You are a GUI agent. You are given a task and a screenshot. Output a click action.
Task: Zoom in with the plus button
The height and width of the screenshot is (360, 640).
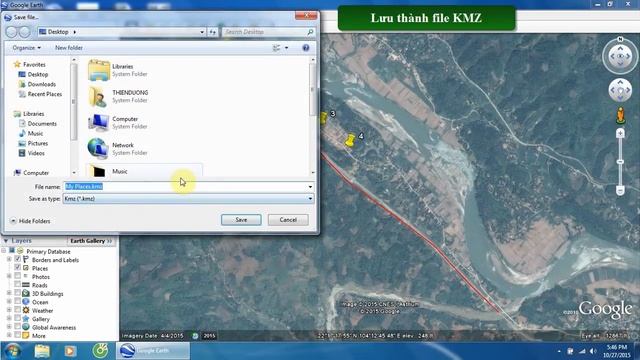(620, 133)
